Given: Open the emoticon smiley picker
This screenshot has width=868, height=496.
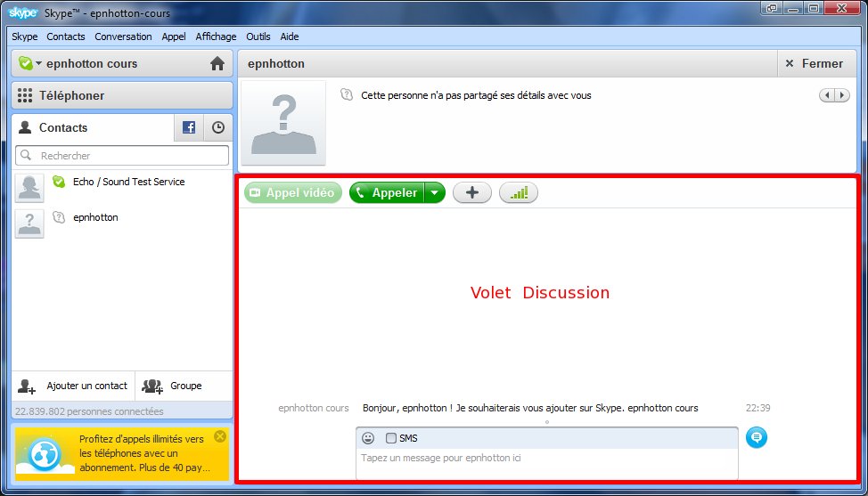Looking at the screenshot, I should [x=368, y=438].
